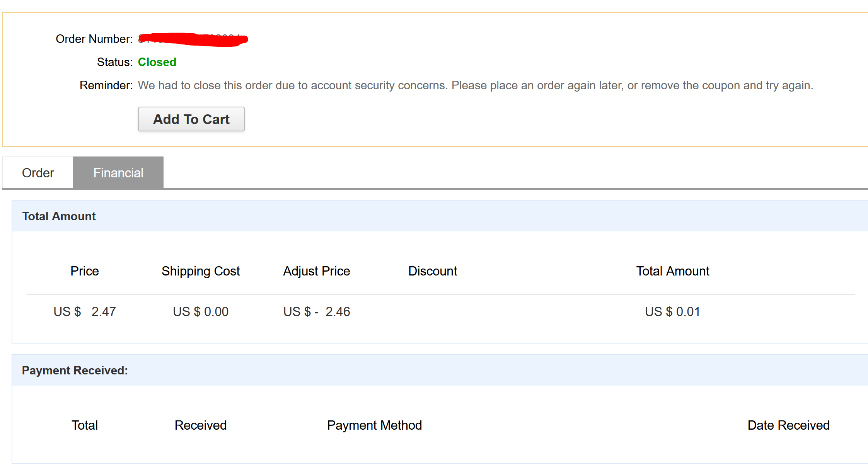
Task: Click the Discount column header
Action: 433,271
